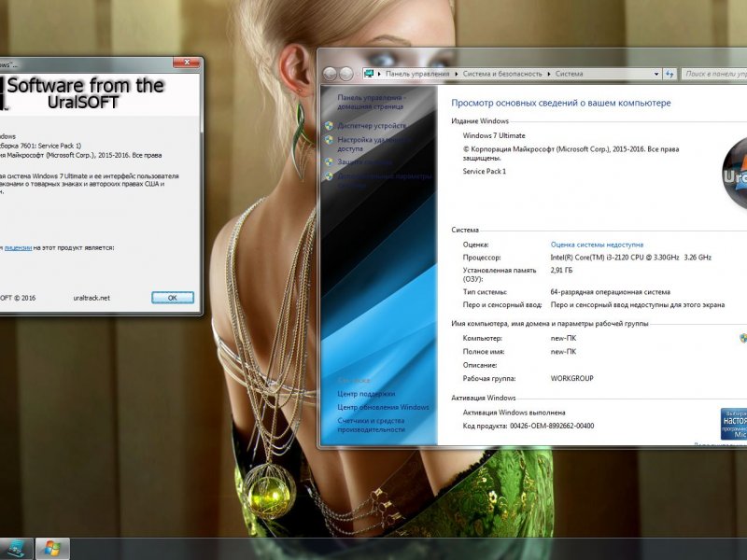The width and height of the screenshot is (747, 560).
Task: Open Защита системы link
Action: pyautogui.click(x=364, y=161)
